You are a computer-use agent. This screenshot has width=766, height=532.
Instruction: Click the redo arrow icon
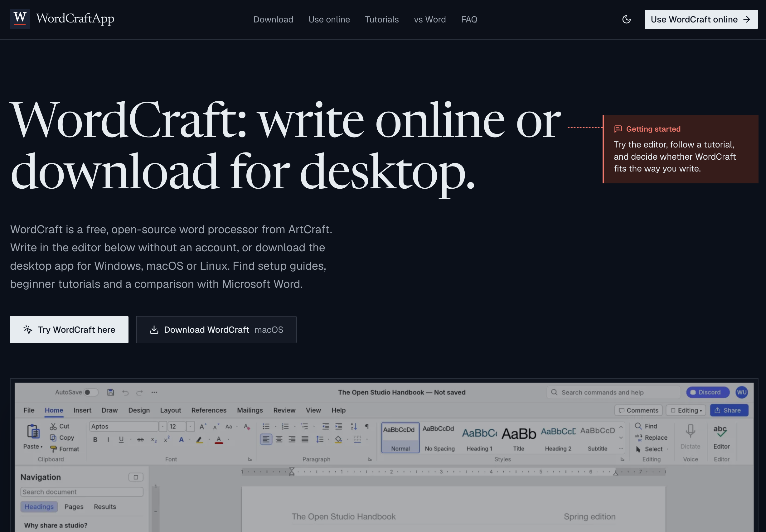[140, 392]
